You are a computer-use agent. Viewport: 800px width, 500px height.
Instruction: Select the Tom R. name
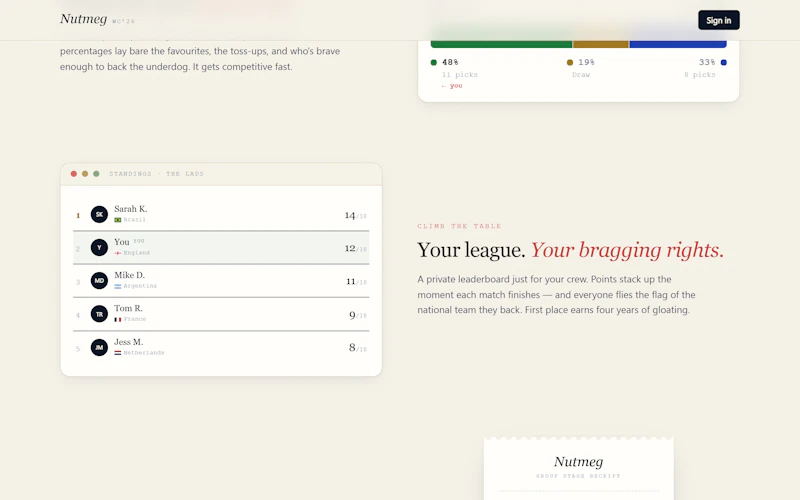click(129, 308)
